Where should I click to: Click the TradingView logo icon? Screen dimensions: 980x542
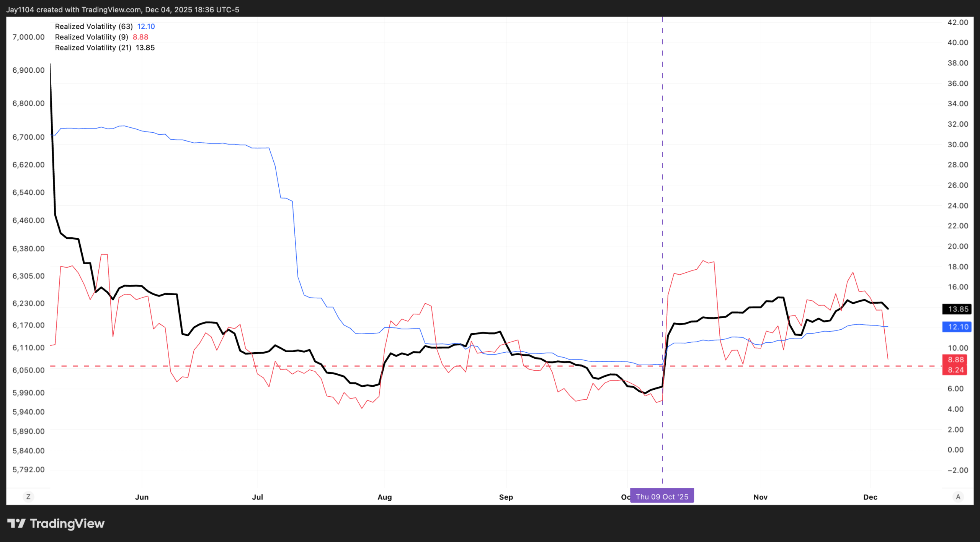click(x=16, y=523)
